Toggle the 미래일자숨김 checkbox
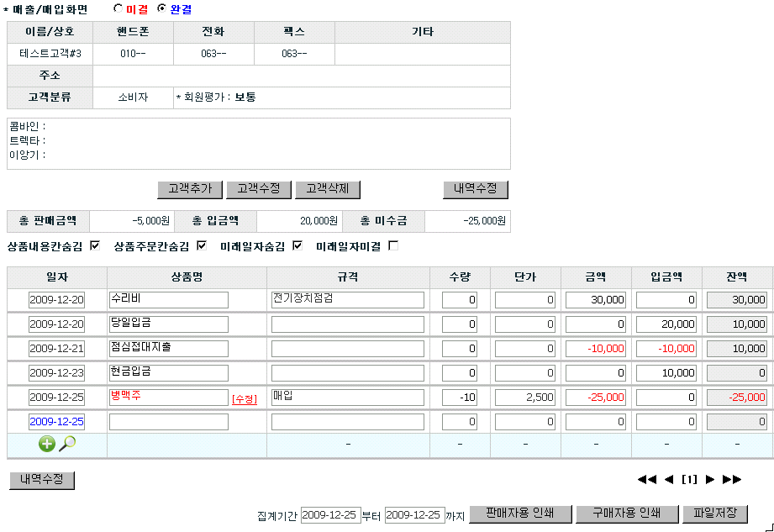This screenshot has width=774, height=532. click(297, 246)
